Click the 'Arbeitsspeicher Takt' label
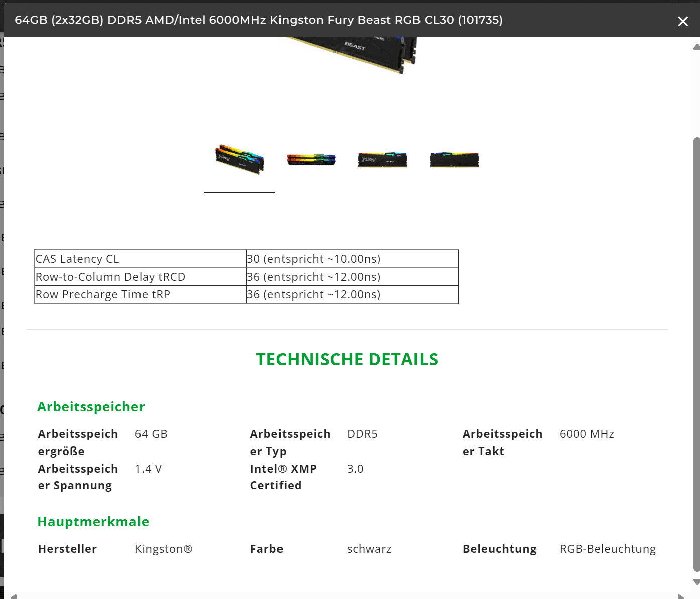This screenshot has height=599, width=700. point(502,442)
